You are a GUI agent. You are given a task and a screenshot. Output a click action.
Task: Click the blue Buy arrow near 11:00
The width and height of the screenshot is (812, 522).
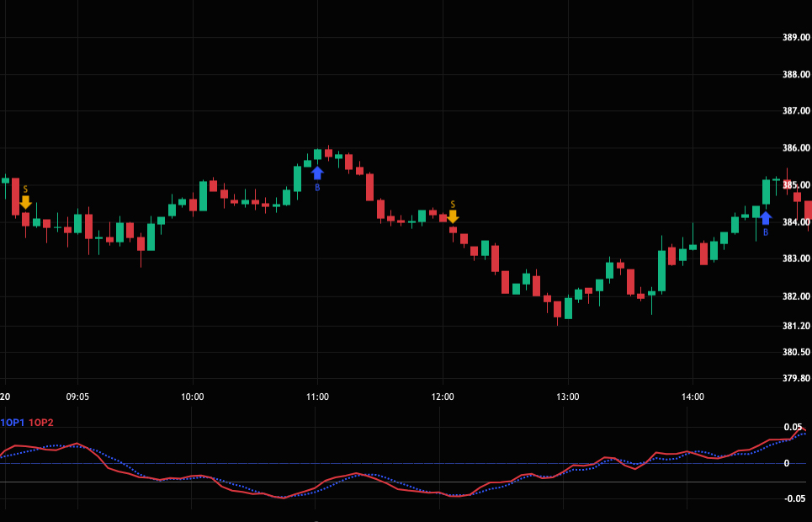point(317,173)
